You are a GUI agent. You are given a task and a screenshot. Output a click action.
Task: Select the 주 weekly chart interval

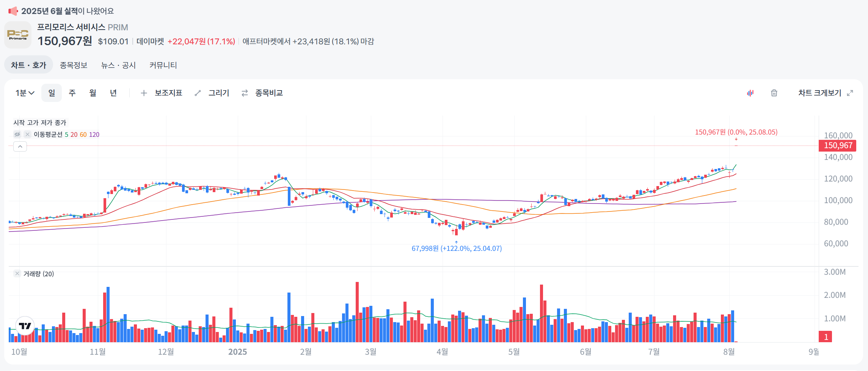click(x=72, y=93)
